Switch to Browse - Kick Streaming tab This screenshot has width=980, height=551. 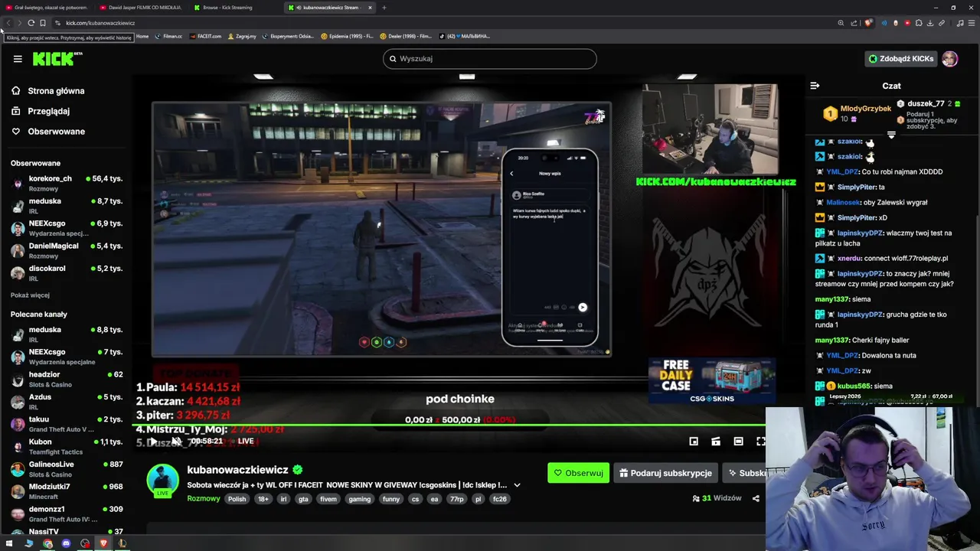click(227, 8)
